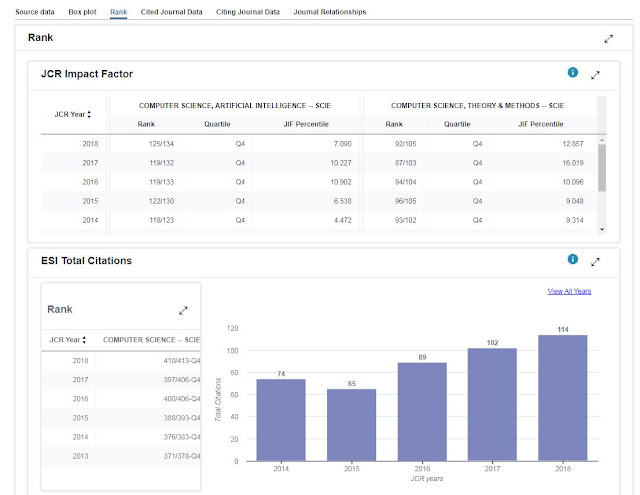Select JIF percentile value 4.472
This screenshot has height=495, width=640.
click(342, 220)
